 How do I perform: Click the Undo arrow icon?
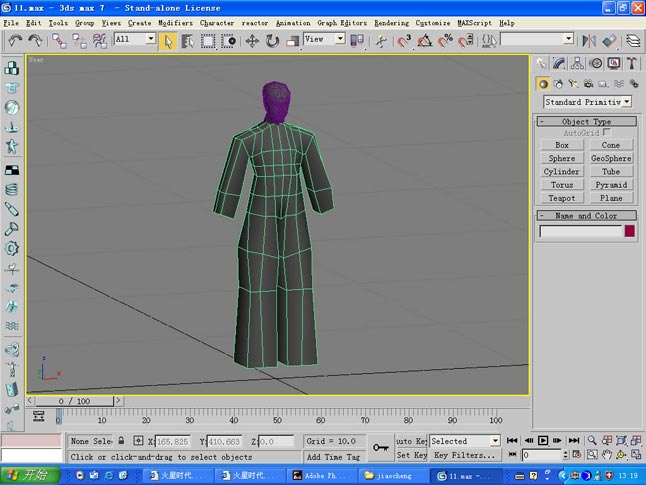point(15,40)
